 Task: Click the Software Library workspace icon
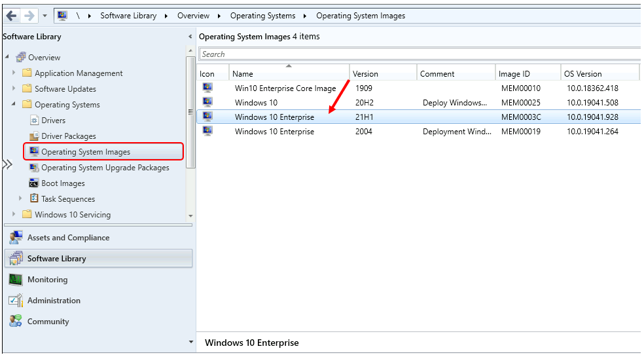[x=16, y=259]
